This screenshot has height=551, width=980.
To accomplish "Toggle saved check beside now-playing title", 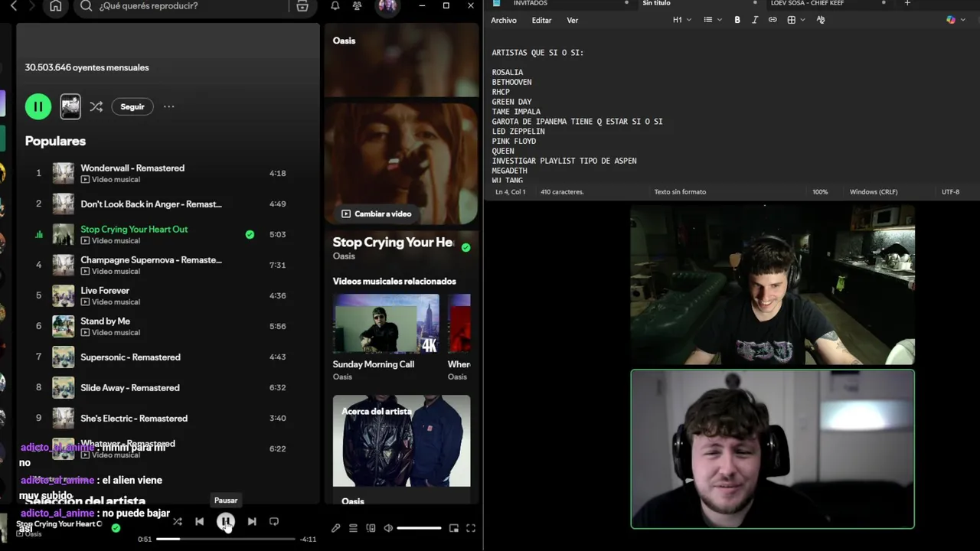I will click(x=465, y=247).
